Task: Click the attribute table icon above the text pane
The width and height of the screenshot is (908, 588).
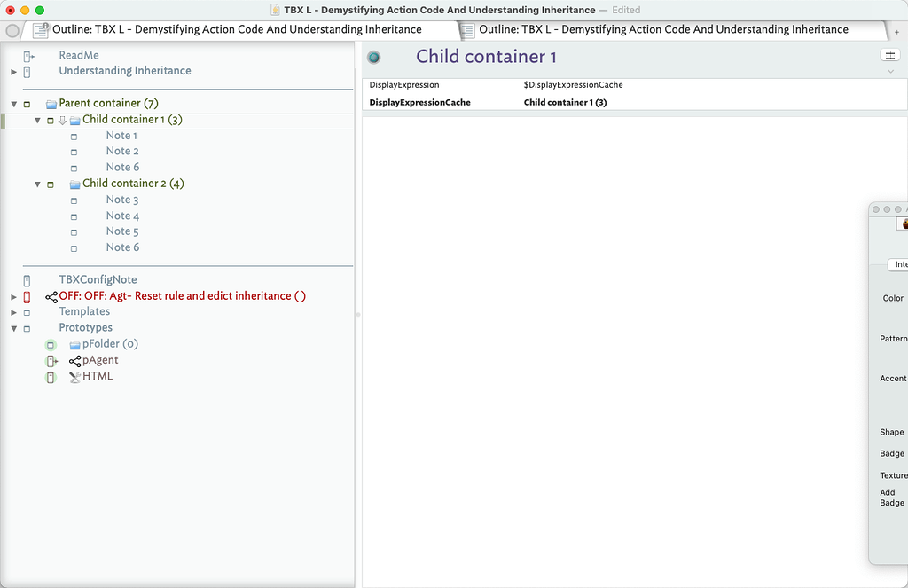Action: click(890, 54)
